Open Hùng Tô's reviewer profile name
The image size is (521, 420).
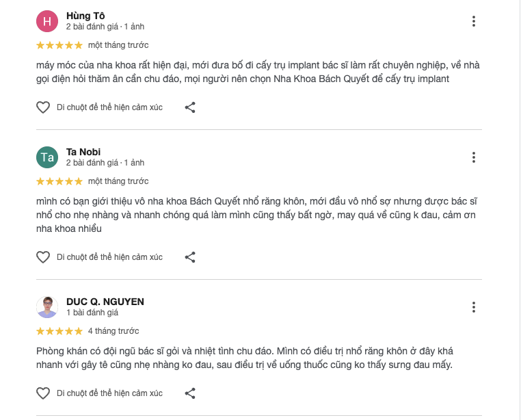[85, 16]
